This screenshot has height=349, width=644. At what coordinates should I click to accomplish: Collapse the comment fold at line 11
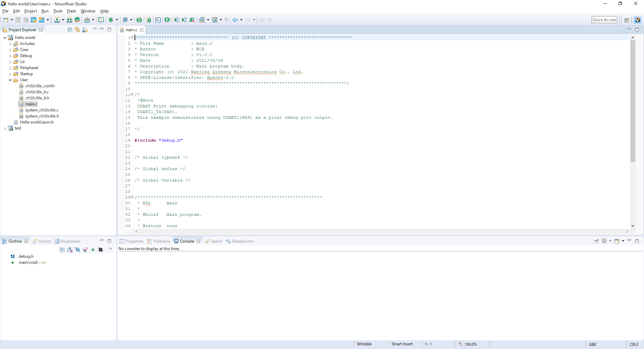point(132,94)
